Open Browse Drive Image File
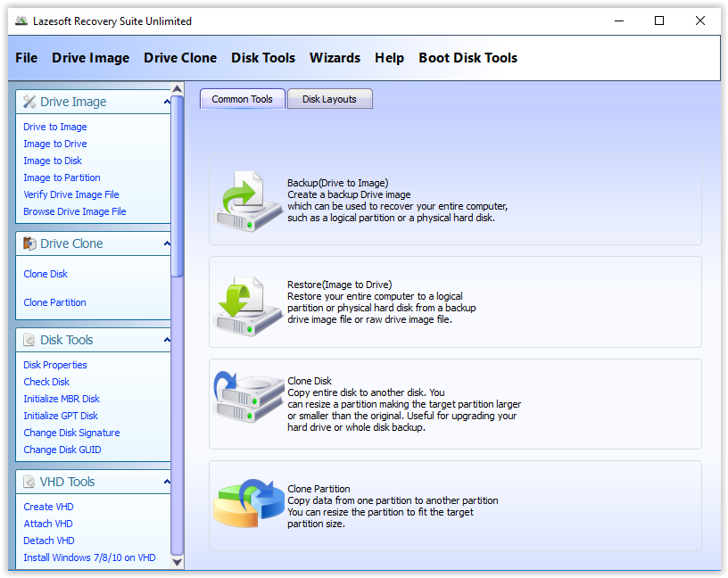Image resolution: width=728 pixels, height=578 pixels. coord(75,211)
